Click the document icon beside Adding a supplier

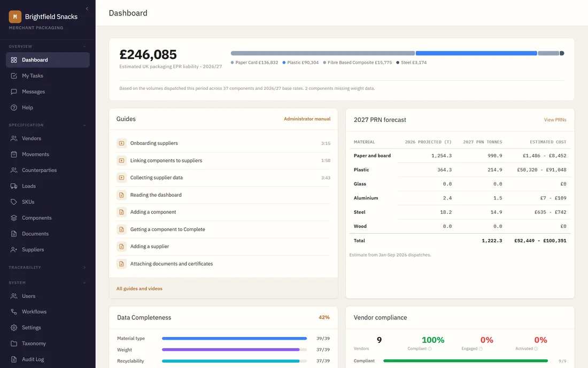[121, 247]
